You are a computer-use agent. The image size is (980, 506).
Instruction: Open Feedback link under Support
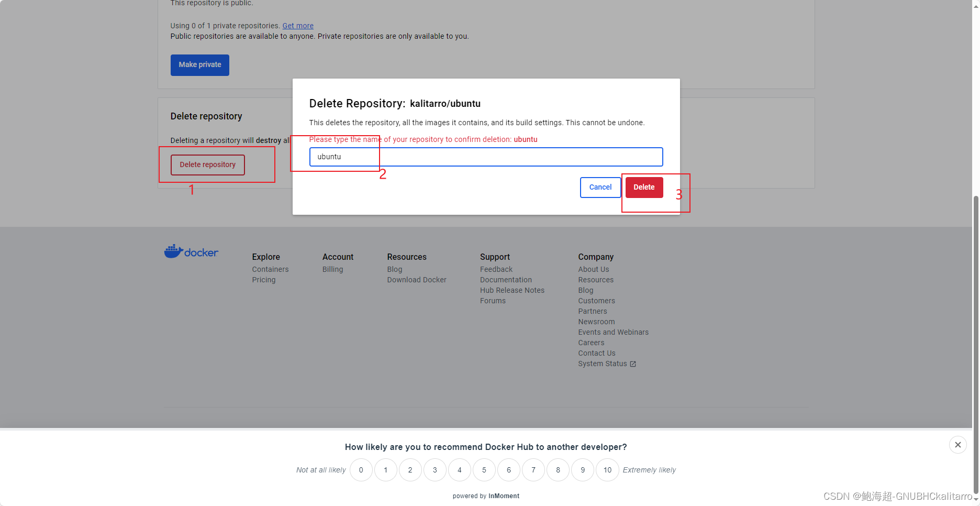pos(496,269)
